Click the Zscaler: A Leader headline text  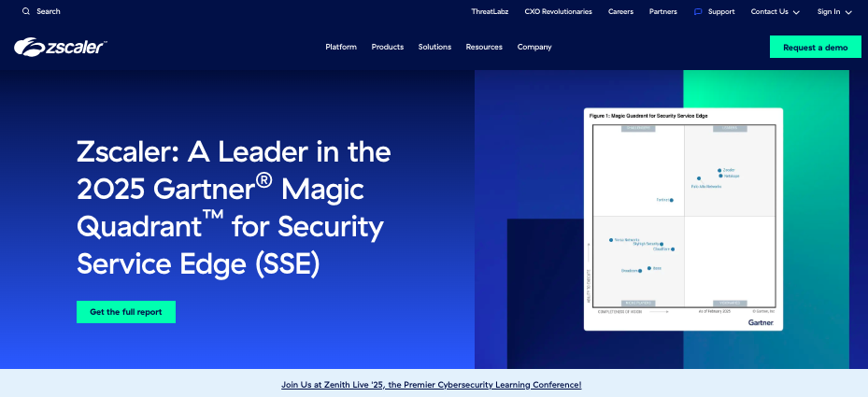pos(234,207)
